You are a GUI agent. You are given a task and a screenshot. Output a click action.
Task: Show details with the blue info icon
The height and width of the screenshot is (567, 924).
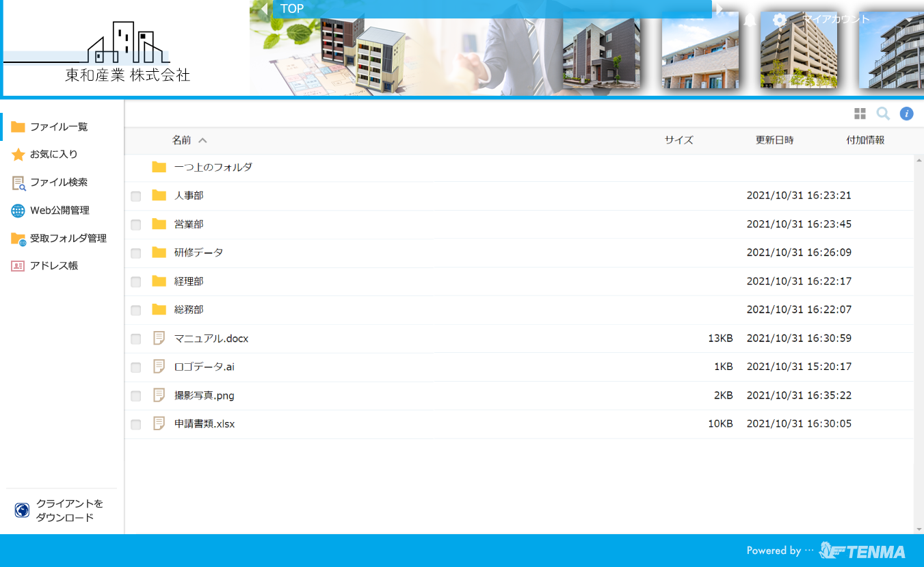tap(906, 114)
